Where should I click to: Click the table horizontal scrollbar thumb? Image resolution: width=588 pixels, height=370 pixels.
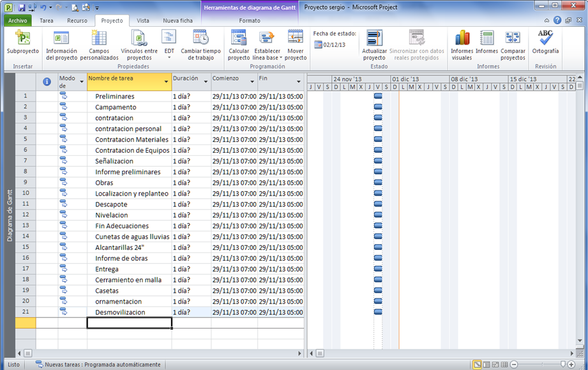point(27,353)
